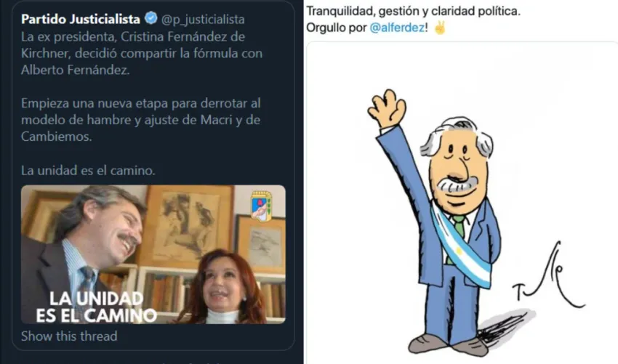Screen dimensions: 618x364
Task: Click the sun emblem on the cartoon's sash
Action: click(x=458, y=251)
